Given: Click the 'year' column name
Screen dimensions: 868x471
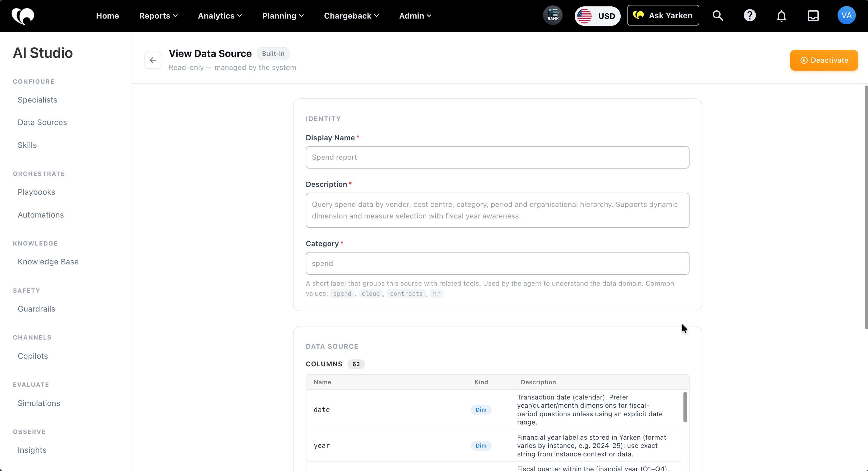Looking at the screenshot, I should [322, 446].
